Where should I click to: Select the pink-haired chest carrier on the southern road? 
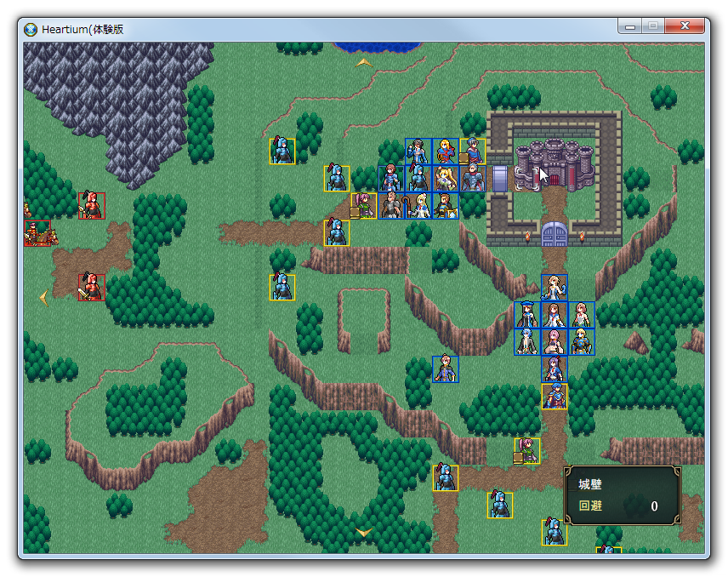point(527,451)
